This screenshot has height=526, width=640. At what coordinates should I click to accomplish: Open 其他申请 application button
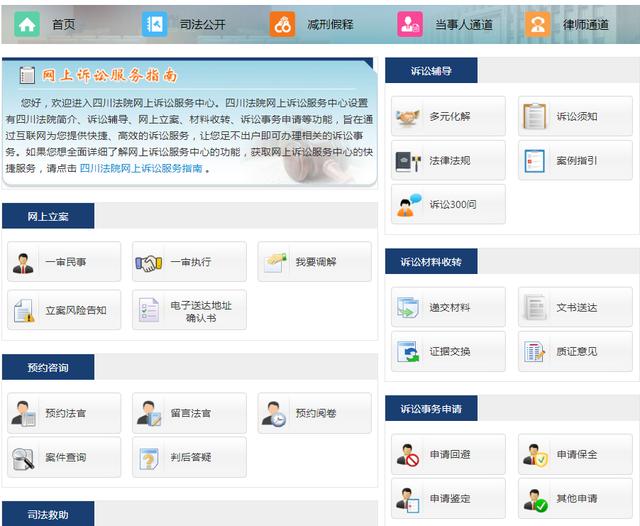coord(576,498)
